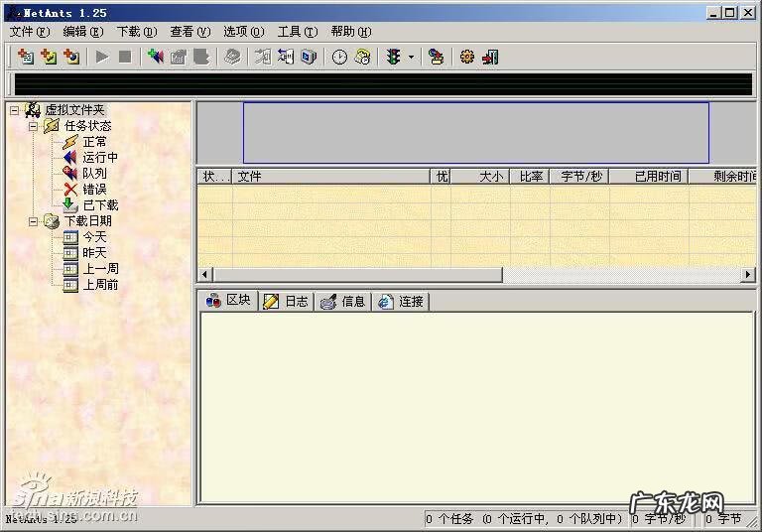Select the 错误 error status item
The height and width of the screenshot is (532, 762).
pyautogui.click(x=93, y=190)
